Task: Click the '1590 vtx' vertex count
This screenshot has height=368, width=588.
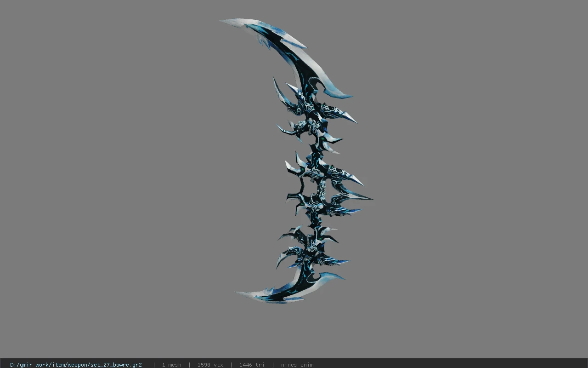Action: [x=210, y=365]
